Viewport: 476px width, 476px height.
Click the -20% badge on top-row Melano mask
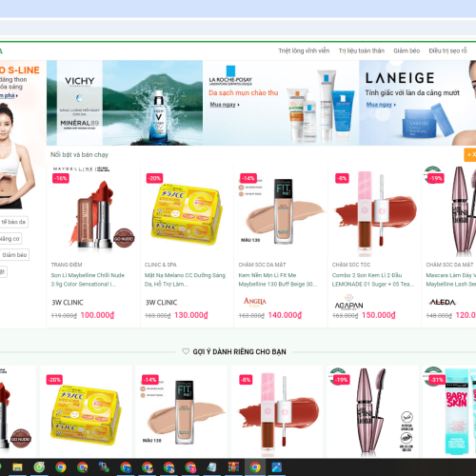coord(154,178)
